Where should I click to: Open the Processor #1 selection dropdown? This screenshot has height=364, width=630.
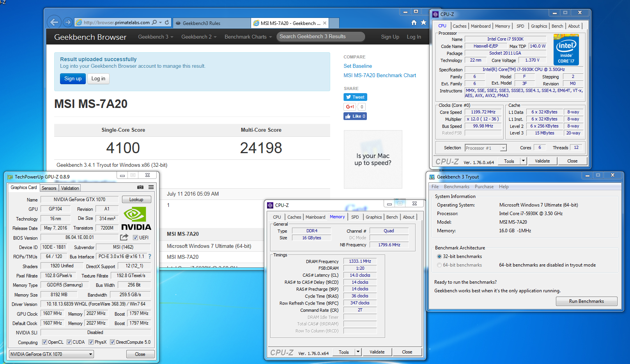486,148
